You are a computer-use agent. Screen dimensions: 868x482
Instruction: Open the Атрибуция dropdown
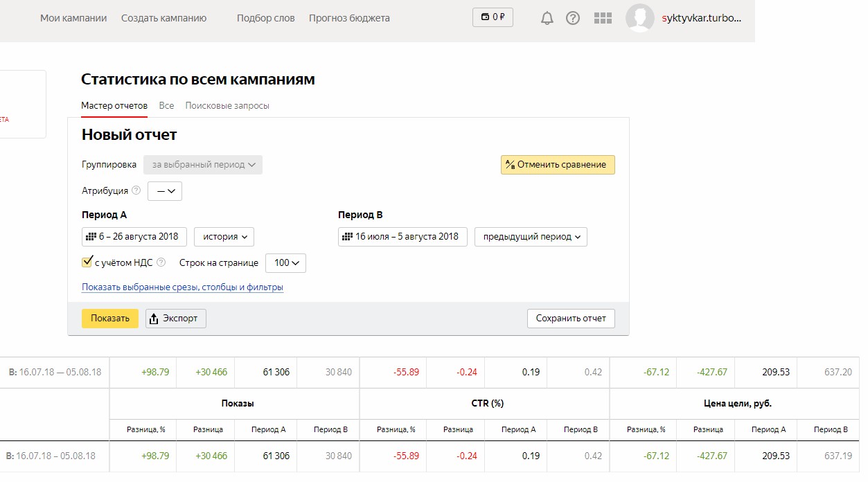tap(165, 191)
